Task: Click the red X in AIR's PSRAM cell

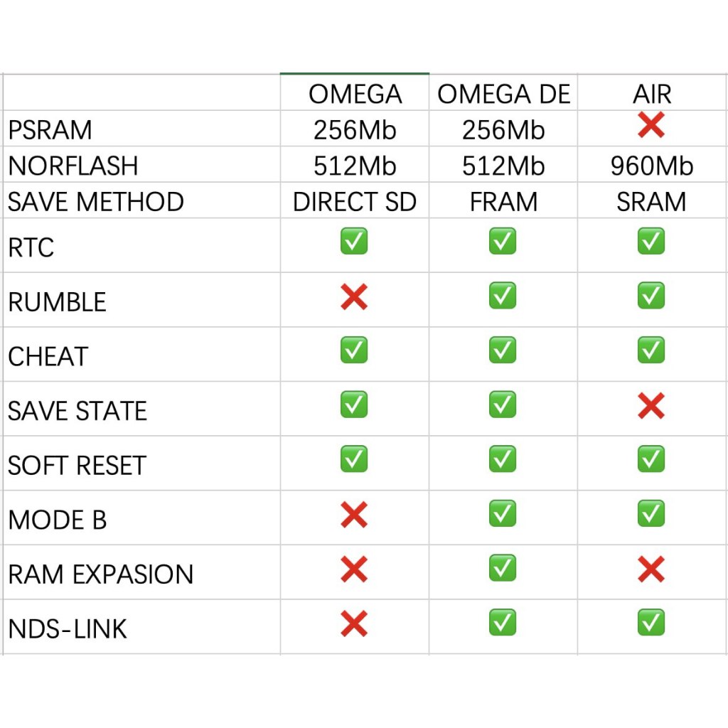Action: (651, 126)
